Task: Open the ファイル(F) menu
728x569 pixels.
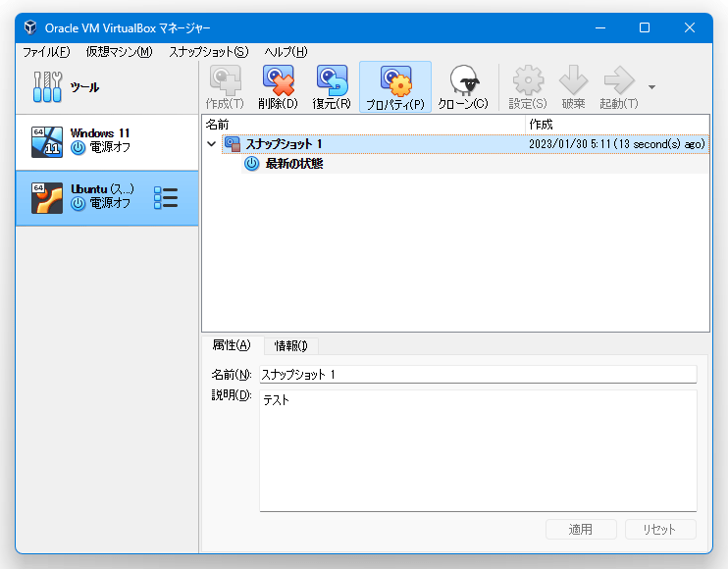Action: pos(46,52)
